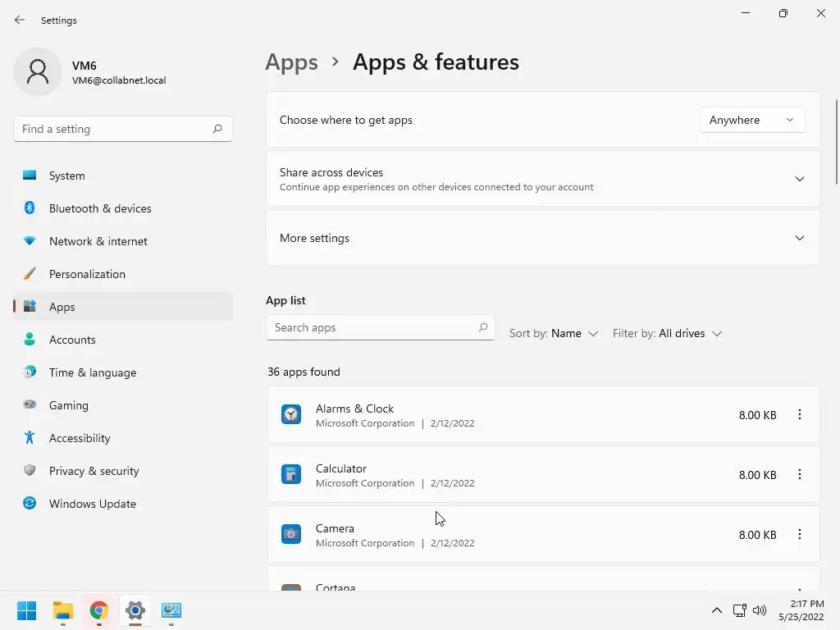Select Privacy & security in sidebar
The image size is (840, 630).
point(94,471)
